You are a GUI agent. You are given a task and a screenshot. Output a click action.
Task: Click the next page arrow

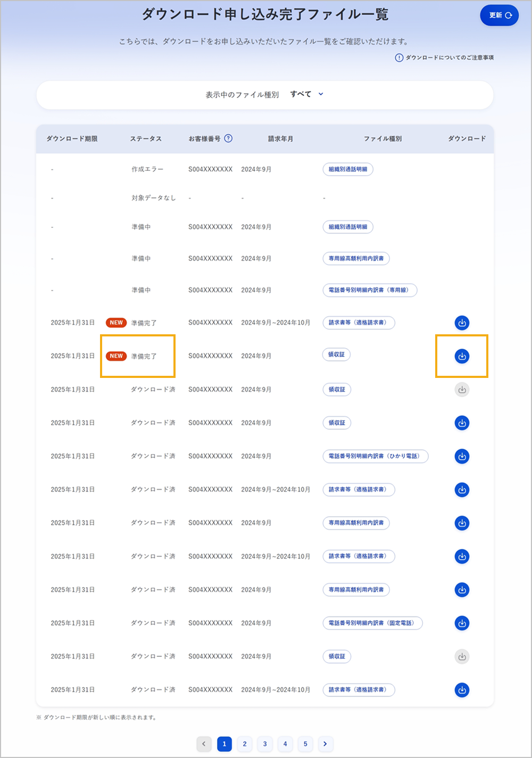point(326,744)
